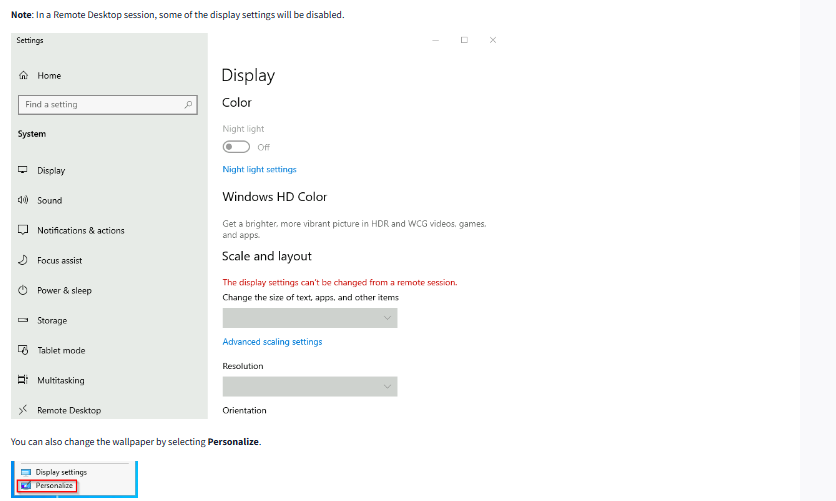
Task: Click the Storage drive icon
Action: pos(23,320)
